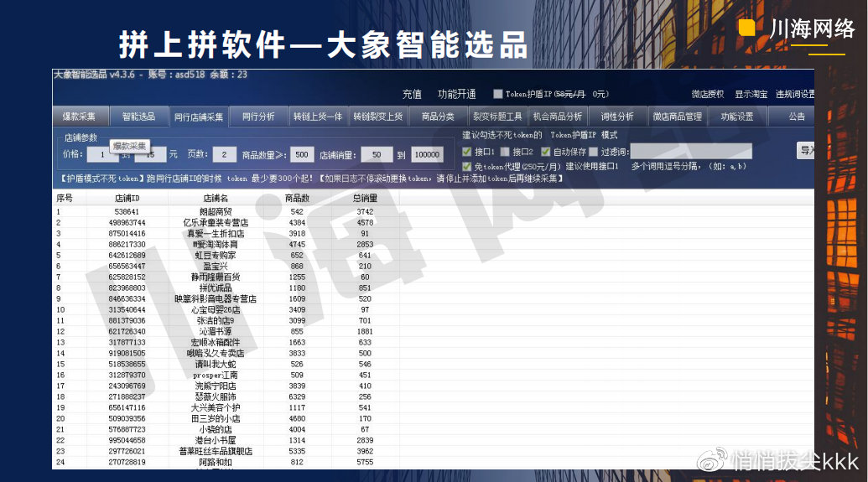Sort by the 店铺ID column header
This screenshot has width=868, height=482.
pyautogui.click(x=127, y=198)
